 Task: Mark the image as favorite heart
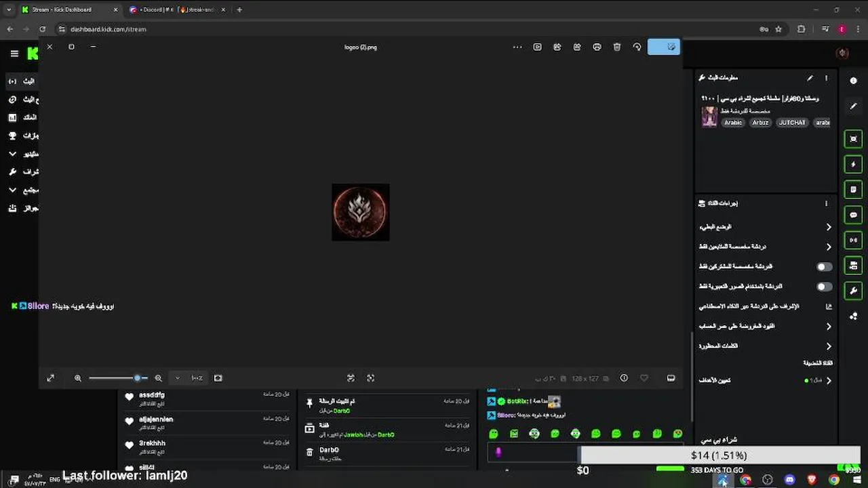coord(644,378)
